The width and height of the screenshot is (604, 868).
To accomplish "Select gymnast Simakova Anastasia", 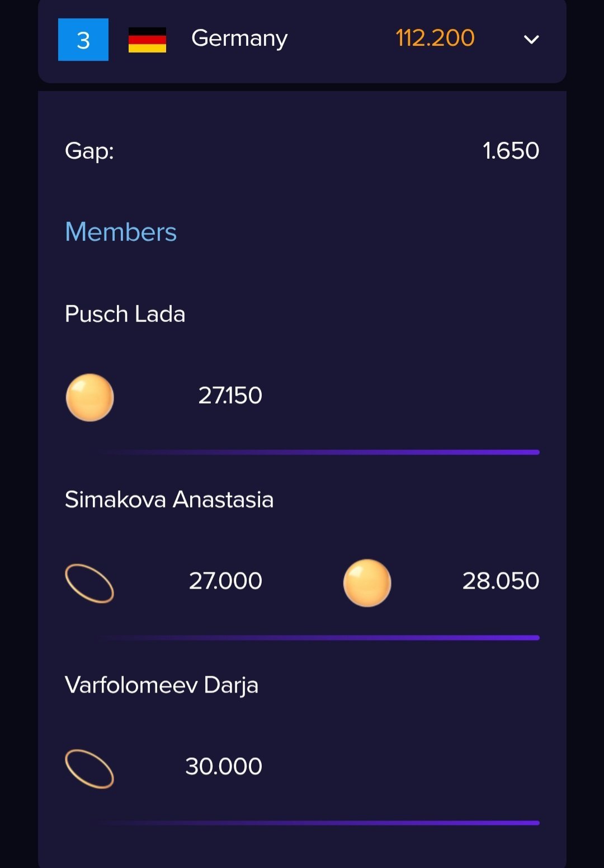I will click(x=169, y=500).
